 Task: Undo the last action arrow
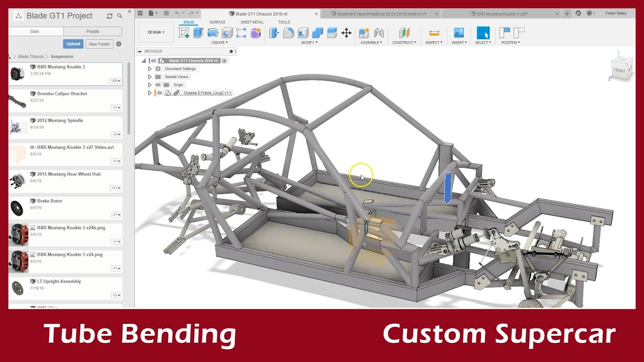tap(178, 13)
